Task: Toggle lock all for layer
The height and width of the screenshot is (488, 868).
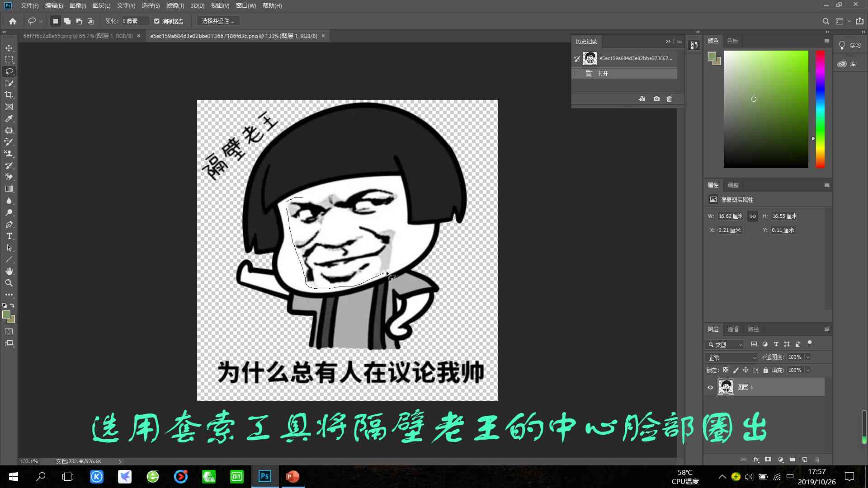Action: 766,370
